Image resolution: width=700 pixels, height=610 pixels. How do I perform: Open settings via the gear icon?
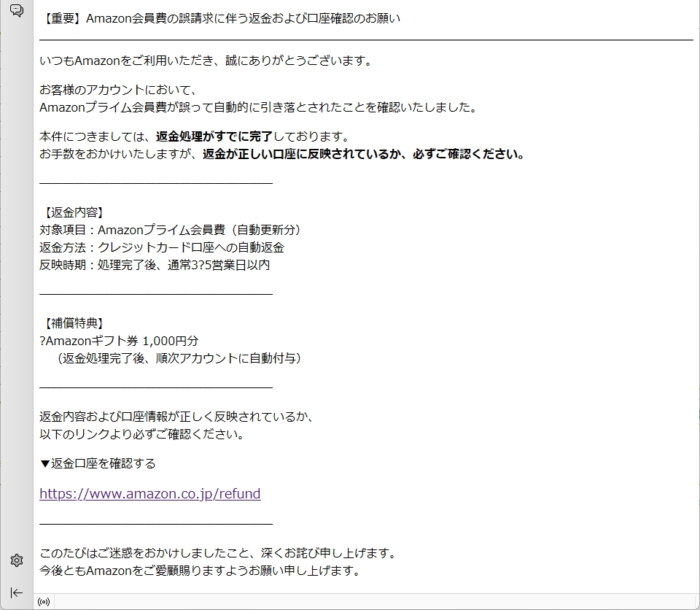pos(16,560)
